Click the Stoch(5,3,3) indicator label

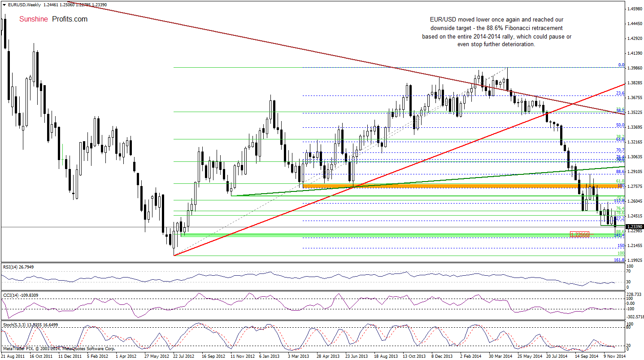[30, 325]
